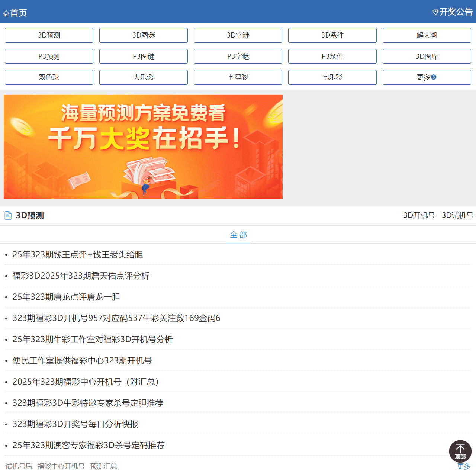Screen dimensions: 476x476
Task: Switch to the 全部 tab
Action: [238, 235]
